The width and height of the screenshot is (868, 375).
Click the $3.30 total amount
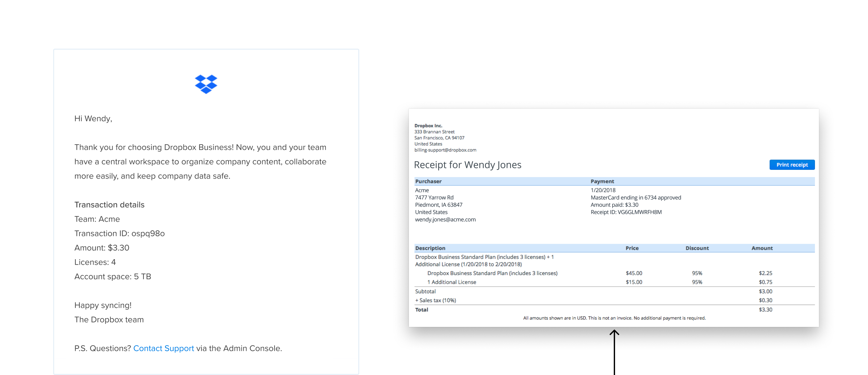[765, 309]
